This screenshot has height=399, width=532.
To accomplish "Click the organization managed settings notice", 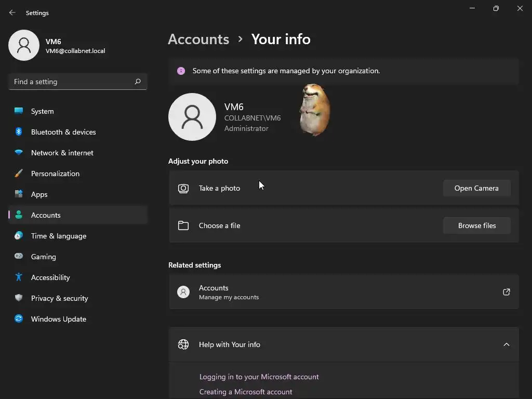I will 344,71.
